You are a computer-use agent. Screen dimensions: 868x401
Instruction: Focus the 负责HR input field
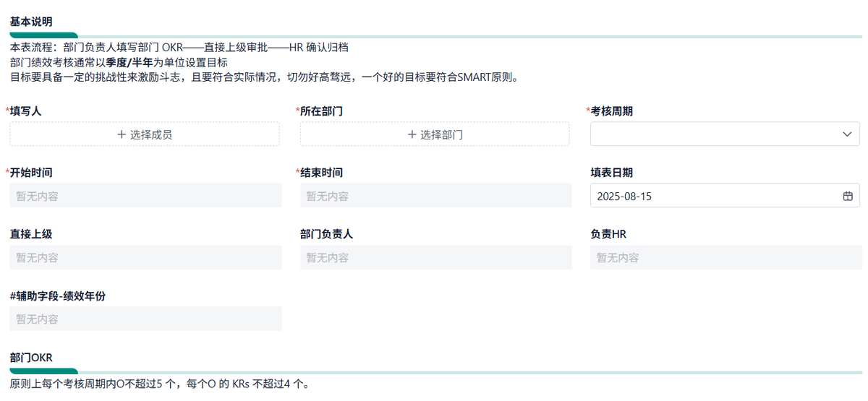[x=726, y=258]
